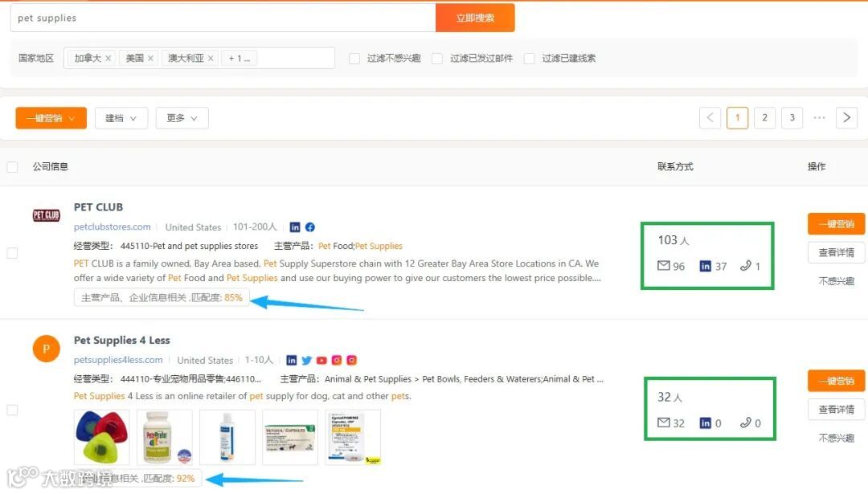This screenshot has width=868, height=494.
Task: Mark Pet Supplies 4 Less as 不感兴趣
Action: pyautogui.click(x=836, y=438)
